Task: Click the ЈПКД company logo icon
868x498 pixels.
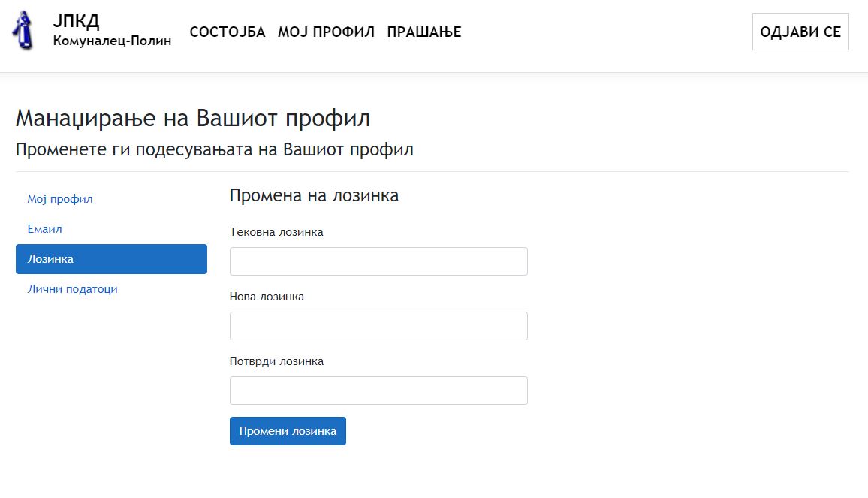Action: (x=23, y=31)
